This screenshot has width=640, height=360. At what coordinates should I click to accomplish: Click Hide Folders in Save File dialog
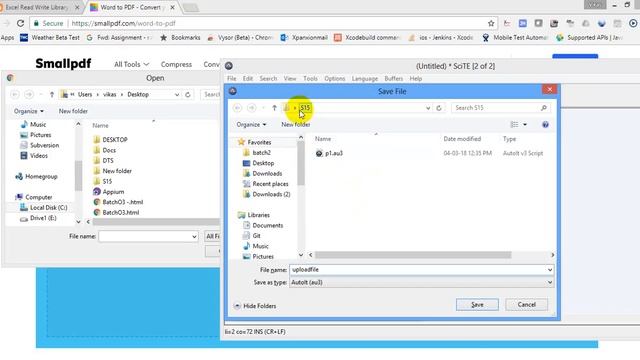pyautogui.click(x=255, y=306)
